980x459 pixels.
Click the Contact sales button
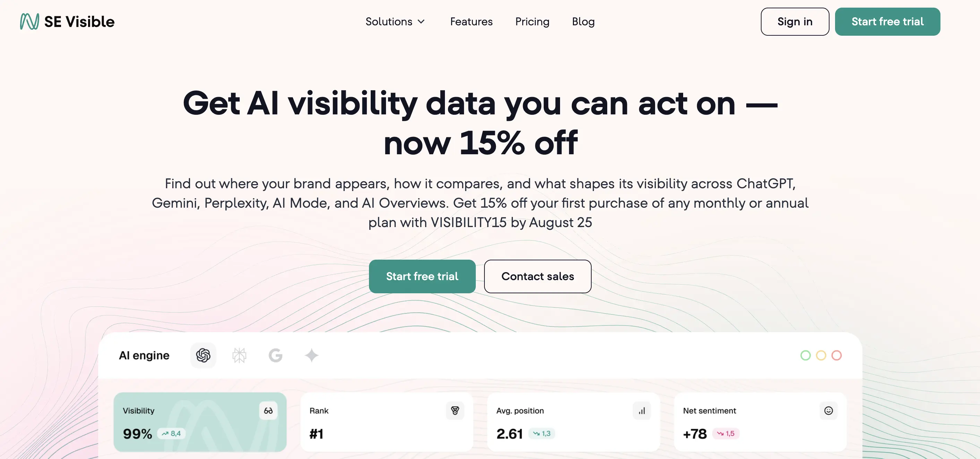click(x=538, y=276)
